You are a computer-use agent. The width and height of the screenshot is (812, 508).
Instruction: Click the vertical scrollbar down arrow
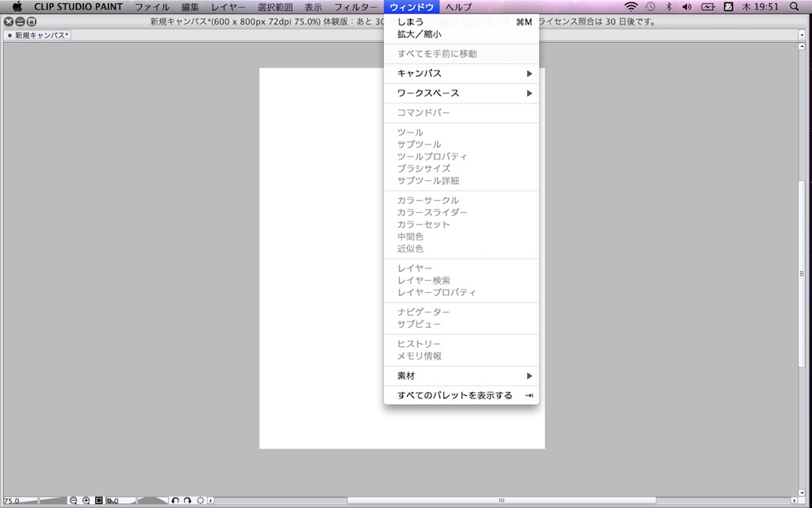[802, 492]
